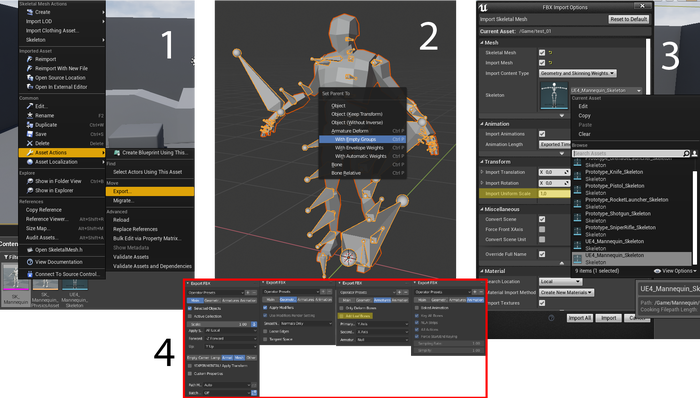
Task: Click the Create Blueprint Using This icon
Action: [x=117, y=153]
